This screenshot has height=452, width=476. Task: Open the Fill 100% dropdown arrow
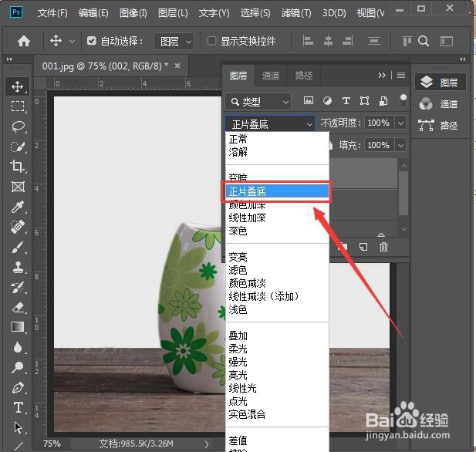(x=400, y=146)
